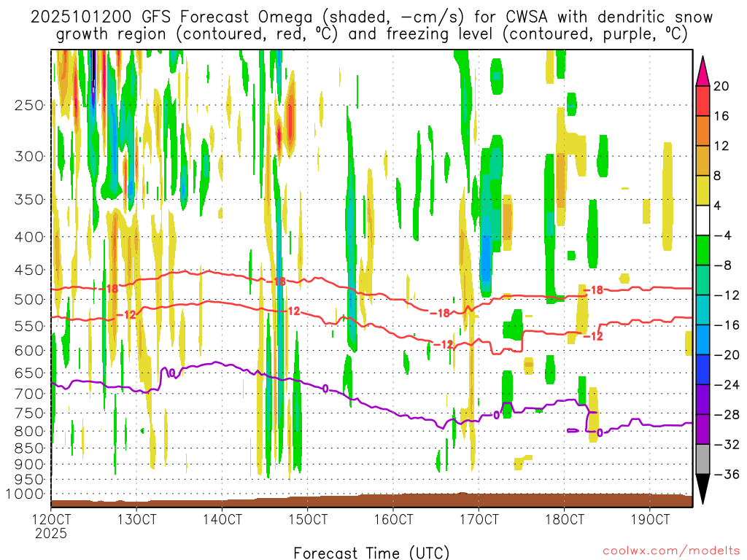The image size is (747, 560).
Task: Pick the green -4 to -8 colorbar segment
Action: pyautogui.click(x=703, y=250)
